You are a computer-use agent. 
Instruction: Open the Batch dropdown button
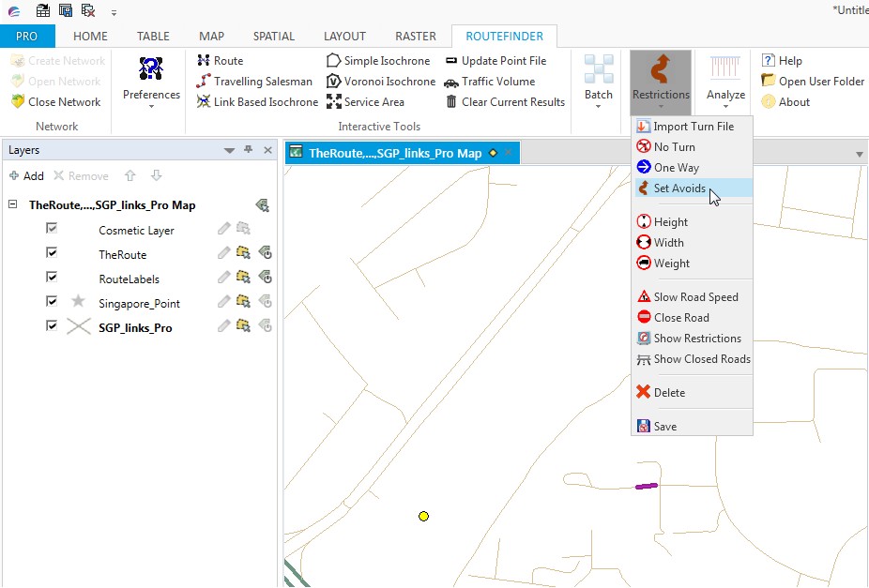coord(599,105)
